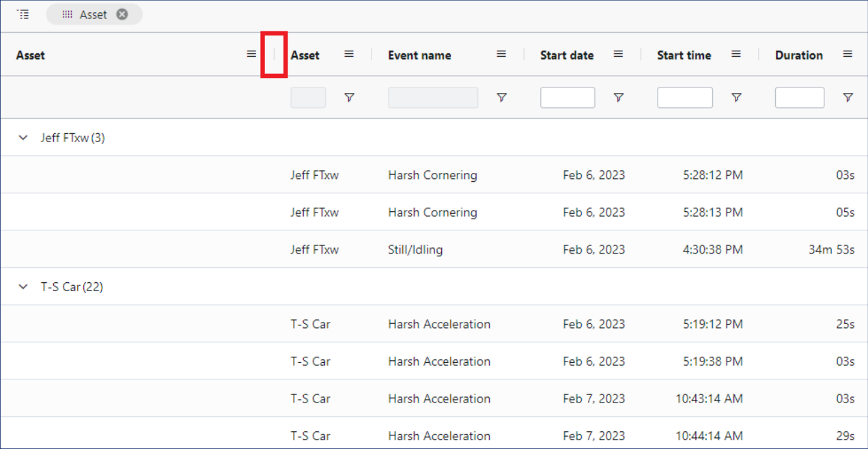Screen dimensions: 868x449
Task: Collapse the Jeff FTxw group
Action: point(23,137)
